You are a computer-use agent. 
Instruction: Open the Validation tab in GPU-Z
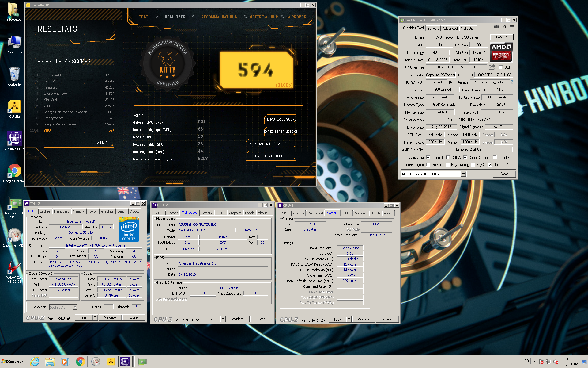[x=468, y=29]
